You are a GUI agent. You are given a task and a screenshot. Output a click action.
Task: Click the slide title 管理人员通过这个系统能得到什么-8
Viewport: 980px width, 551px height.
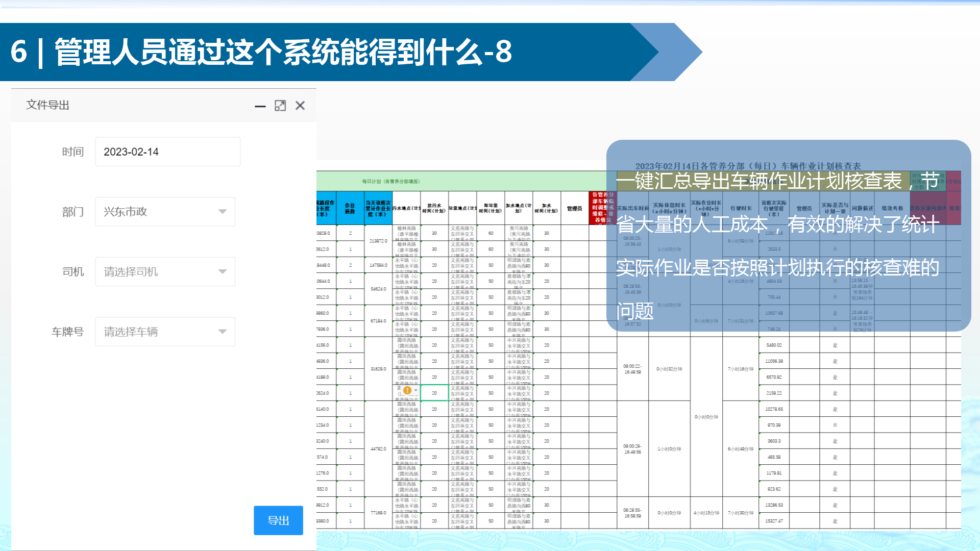(283, 52)
